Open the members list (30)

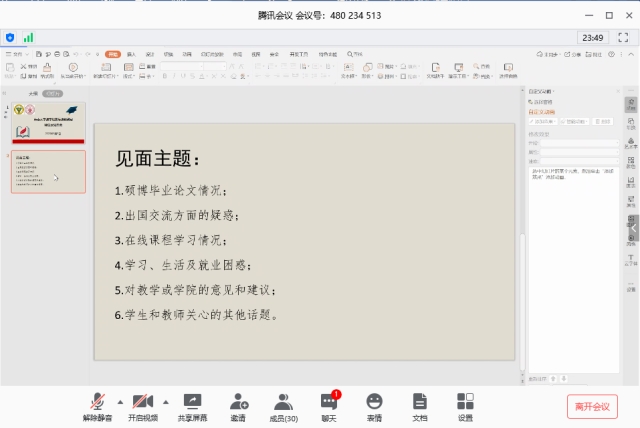point(284,402)
